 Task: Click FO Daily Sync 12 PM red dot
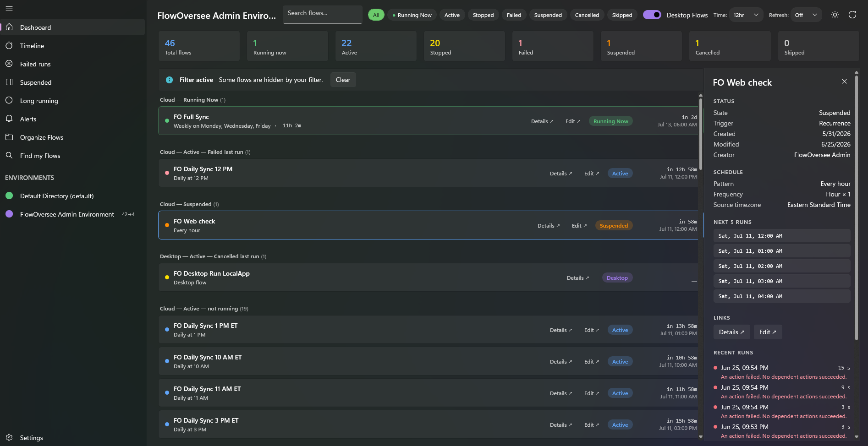point(167,173)
